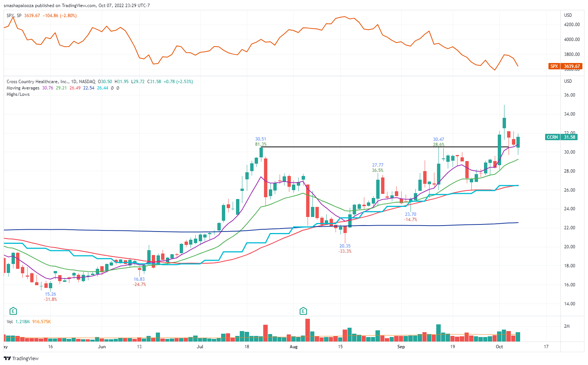Click the 14.00 price axis label
Image resolution: width=588 pixels, height=365 pixels.
569,304
